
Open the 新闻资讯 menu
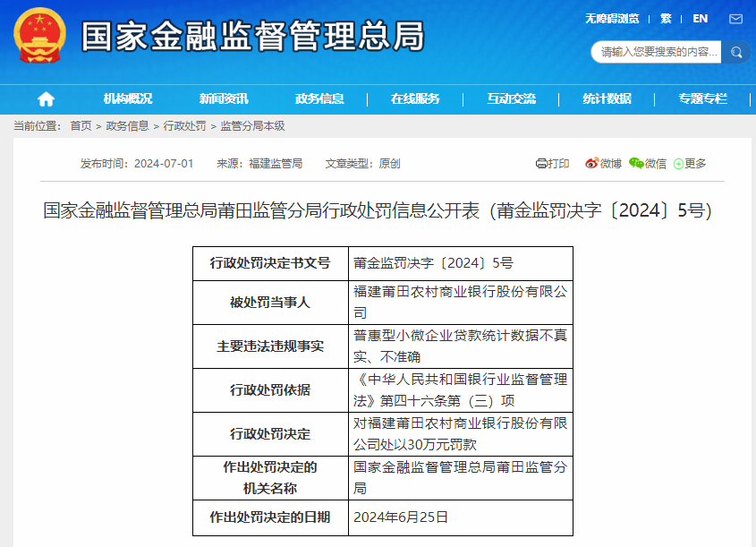pos(224,98)
